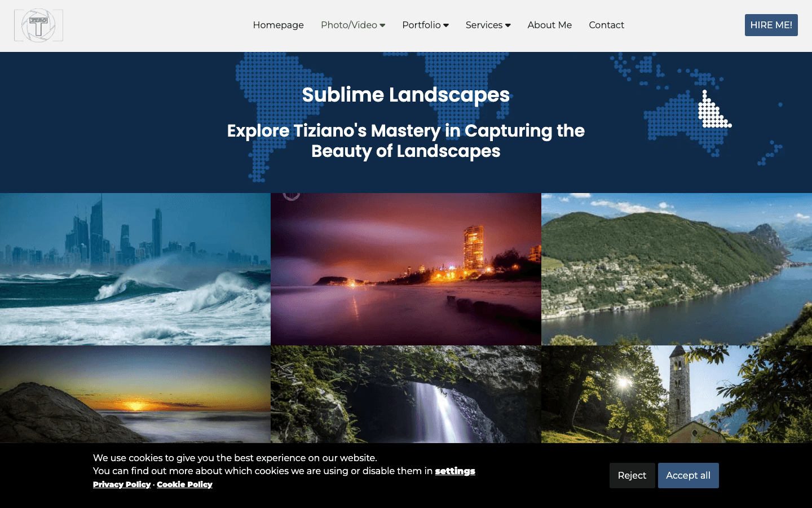Reject cookies in the banner
This screenshot has width=812, height=508.
point(632,475)
